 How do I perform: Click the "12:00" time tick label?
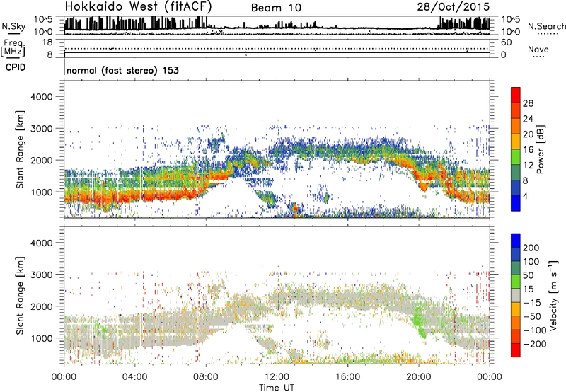[x=277, y=377]
